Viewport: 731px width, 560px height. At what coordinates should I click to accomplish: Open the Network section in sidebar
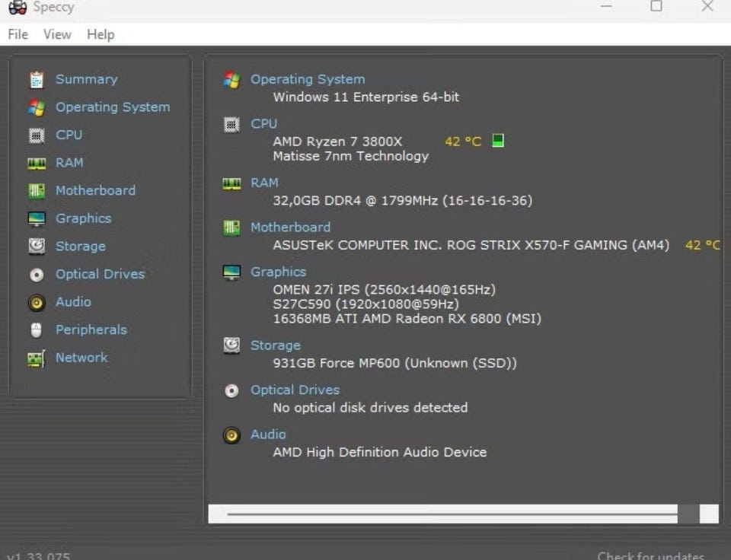[81, 358]
